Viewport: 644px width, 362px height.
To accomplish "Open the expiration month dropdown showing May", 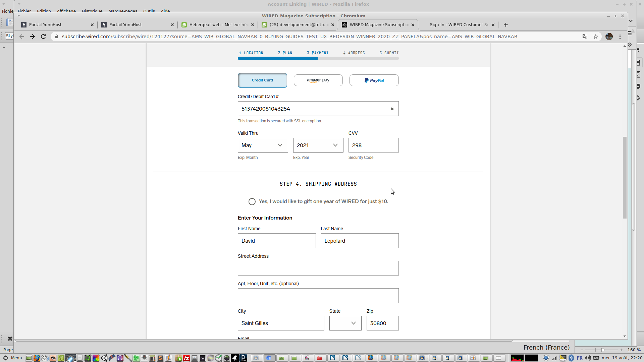I will tap(263, 145).
